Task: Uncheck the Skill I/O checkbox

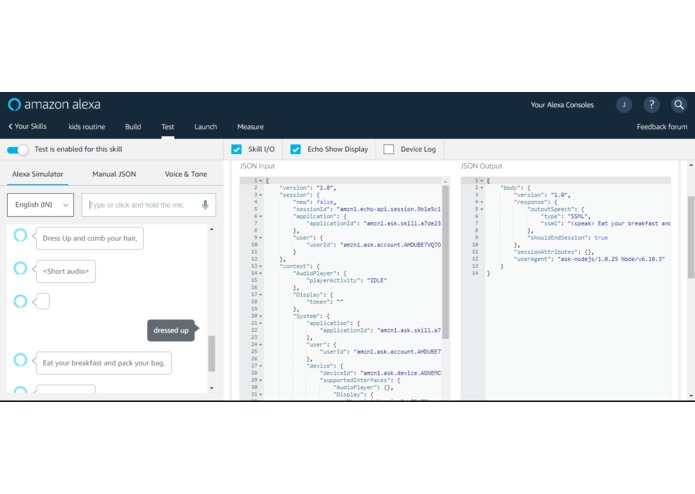Action: [x=236, y=149]
